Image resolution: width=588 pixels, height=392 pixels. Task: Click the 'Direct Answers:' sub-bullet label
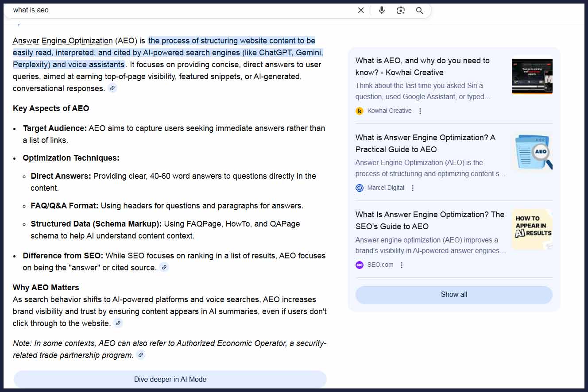61,176
